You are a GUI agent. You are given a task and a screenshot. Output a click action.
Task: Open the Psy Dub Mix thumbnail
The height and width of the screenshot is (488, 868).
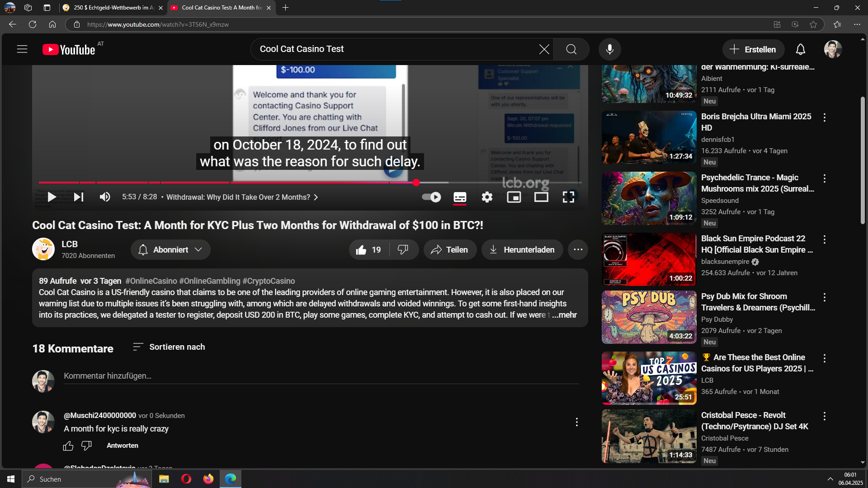pyautogui.click(x=649, y=317)
